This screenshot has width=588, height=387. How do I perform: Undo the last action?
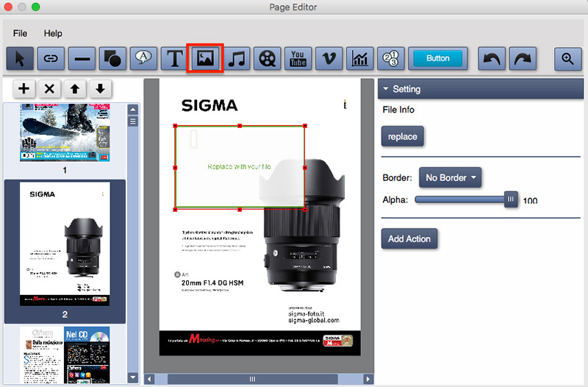(492, 59)
